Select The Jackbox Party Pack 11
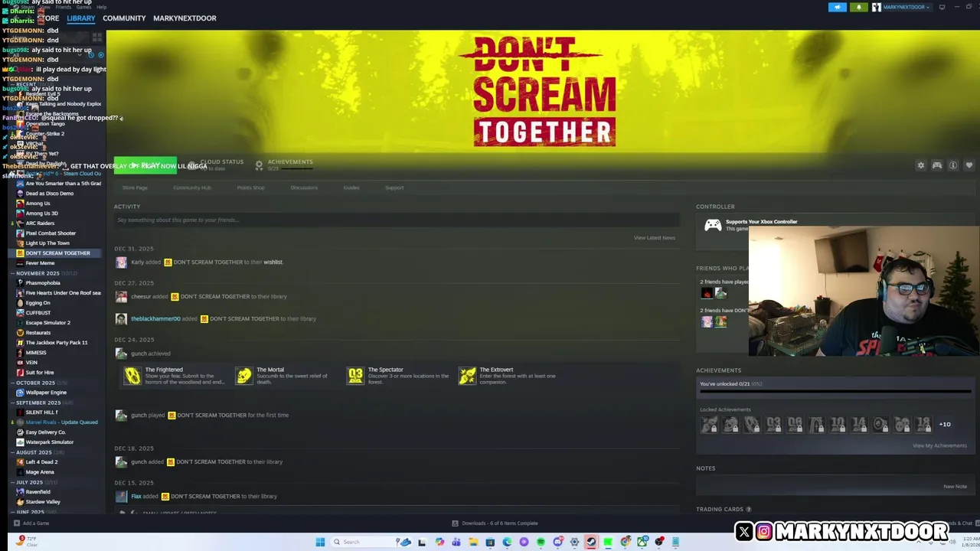 [x=57, y=343]
